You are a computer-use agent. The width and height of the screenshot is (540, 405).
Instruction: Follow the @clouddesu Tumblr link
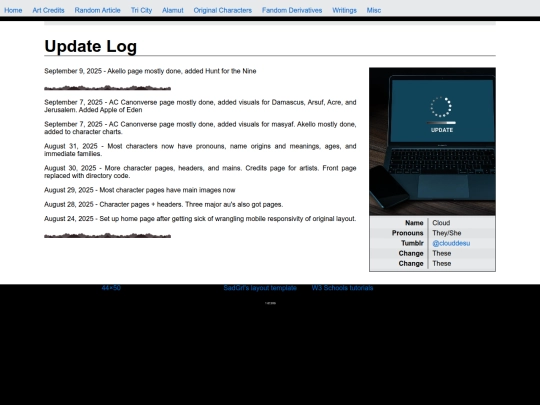click(x=451, y=243)
